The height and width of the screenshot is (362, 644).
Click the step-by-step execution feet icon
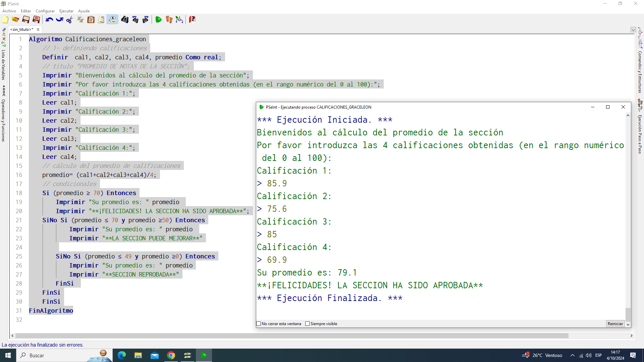click(x=169, y=20)
